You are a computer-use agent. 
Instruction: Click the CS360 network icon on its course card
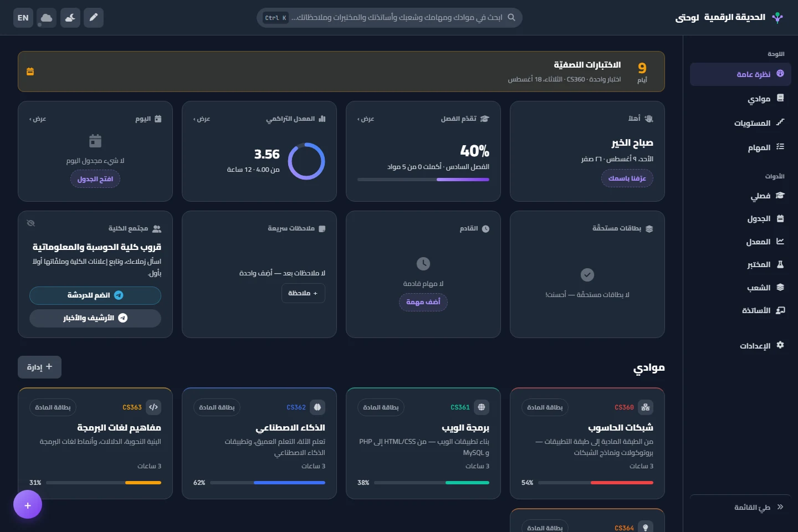click(x=646, y=407)
